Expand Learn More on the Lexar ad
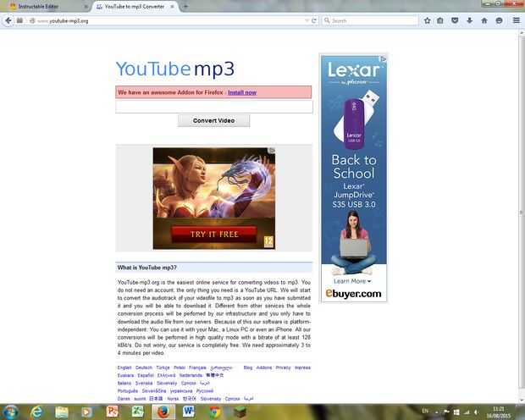This screenshot has height=420, width=525. point(352,281)
